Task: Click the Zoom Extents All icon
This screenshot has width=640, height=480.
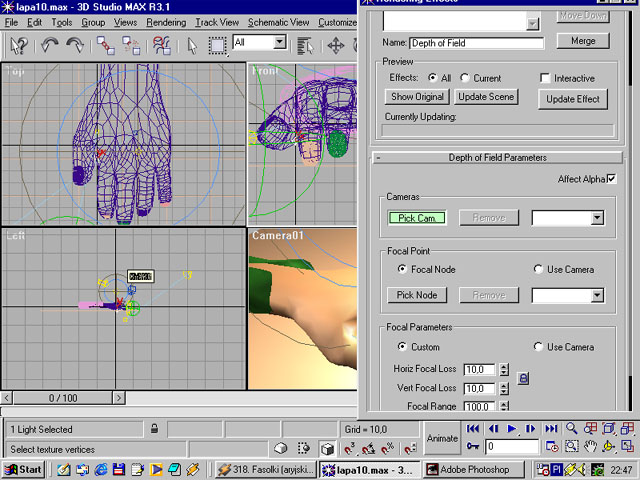Action: coord(627,428)
